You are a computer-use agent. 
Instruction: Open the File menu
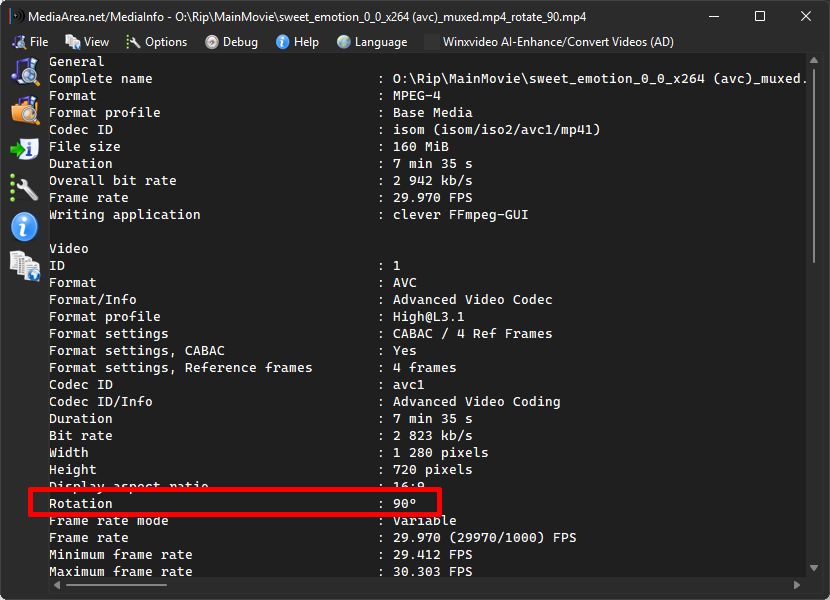click(x=30, y=42)
